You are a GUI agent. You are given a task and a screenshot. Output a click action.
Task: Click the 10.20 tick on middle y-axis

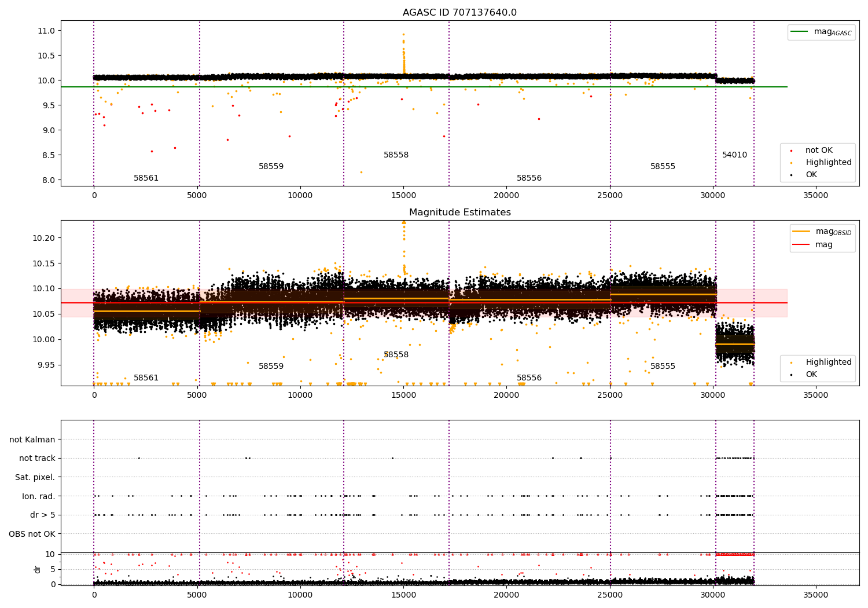pyautogui.click(x=43, y=238)
